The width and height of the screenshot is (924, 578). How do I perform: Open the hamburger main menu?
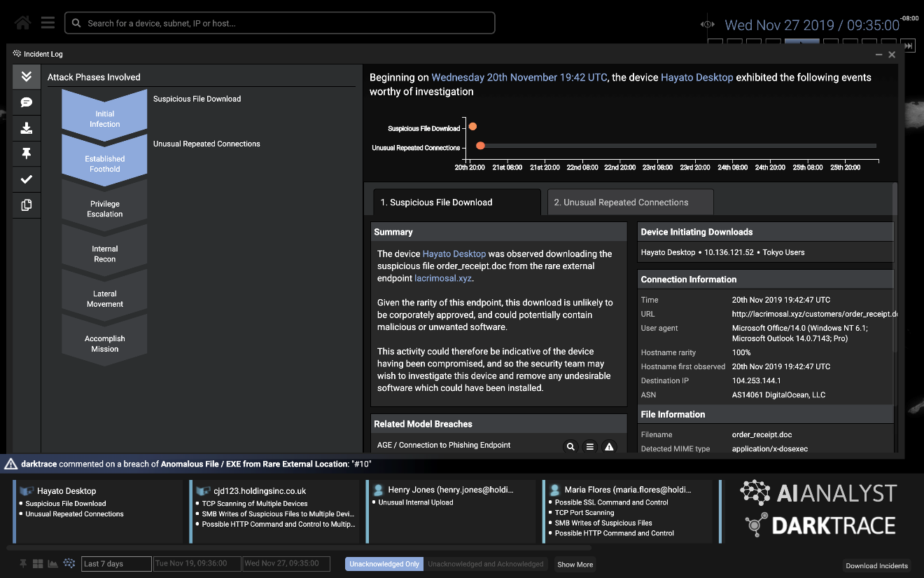point(48,23)
